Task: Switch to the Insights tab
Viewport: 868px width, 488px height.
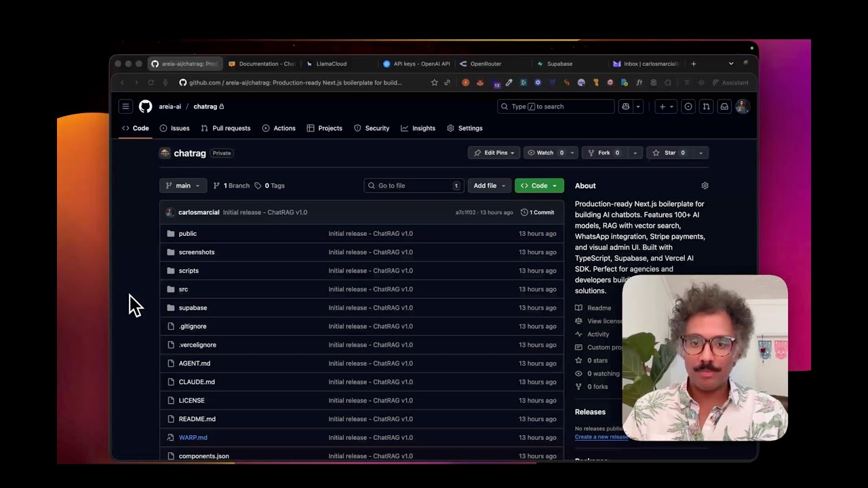Action: [418, 128]
